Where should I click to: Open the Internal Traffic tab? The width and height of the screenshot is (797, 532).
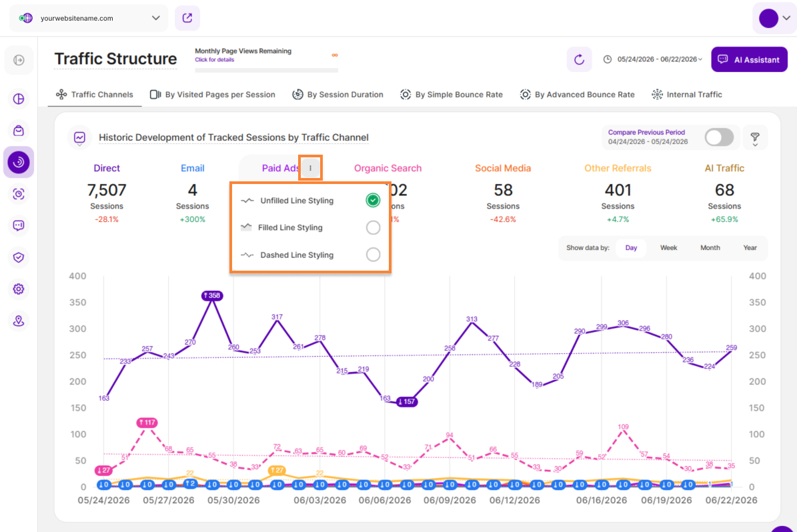(687, 95)
